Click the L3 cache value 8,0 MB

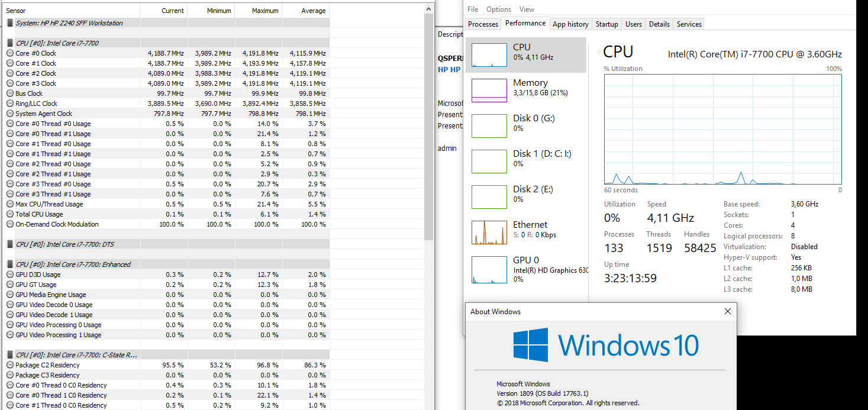tap(802, 289)
